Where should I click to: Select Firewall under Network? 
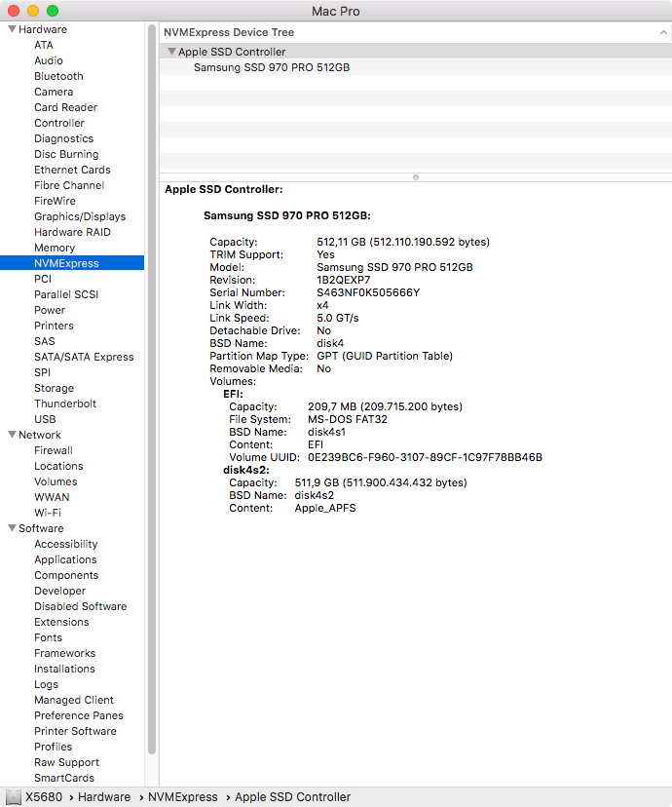click(x=54, y=450)
